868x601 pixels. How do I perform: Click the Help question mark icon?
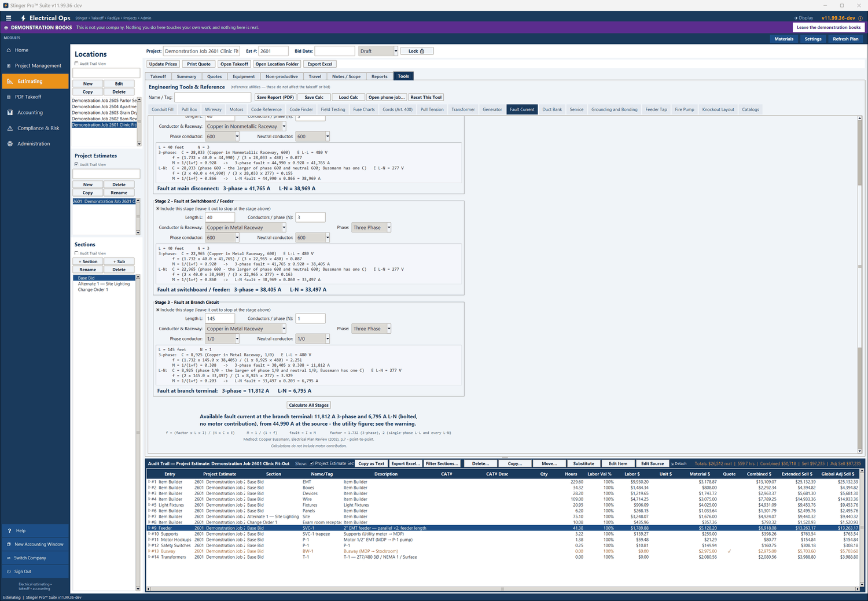pyautogui.click(x=9, y=530)
